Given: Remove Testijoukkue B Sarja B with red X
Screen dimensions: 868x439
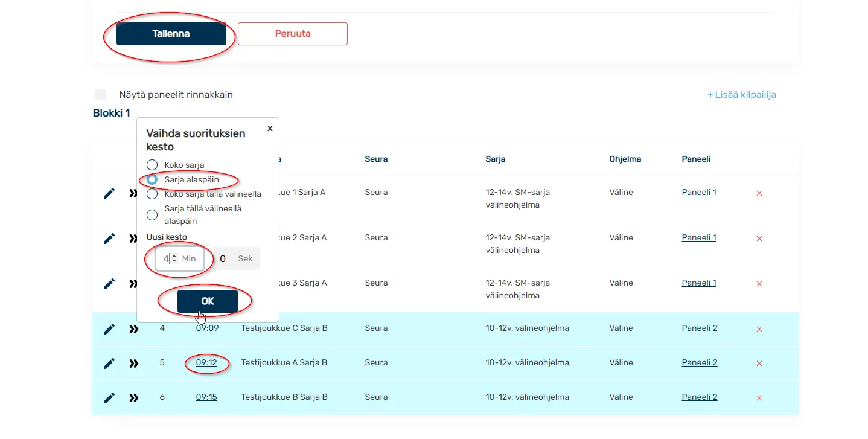Looking at the screenshot, I should click(759, 398).
